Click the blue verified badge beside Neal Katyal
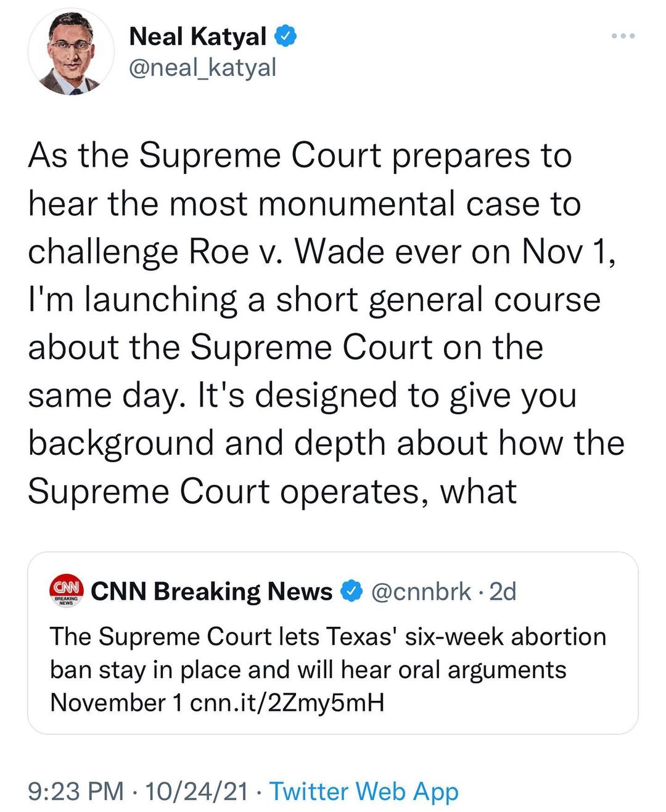The height and width of the screenshot is (812, 666). click(285, 36)
